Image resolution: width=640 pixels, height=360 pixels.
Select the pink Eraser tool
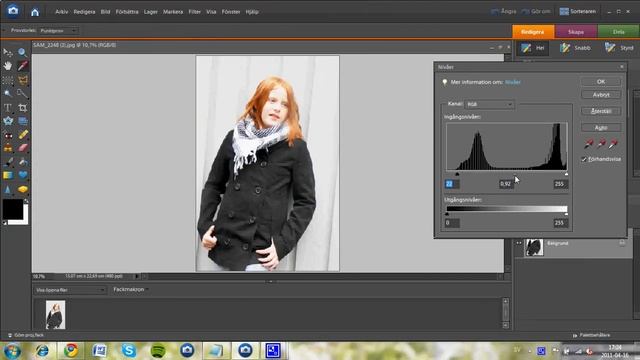22,148
